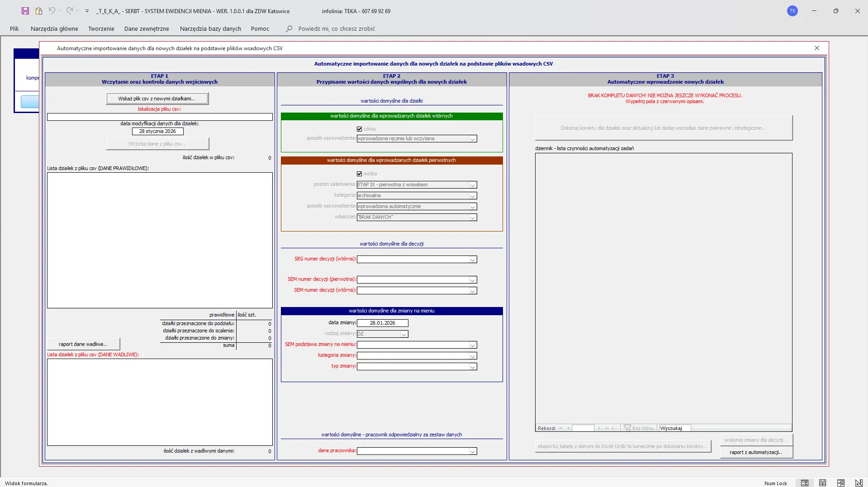
Task: Open the 'dane pracownika' dropdown
Action: pos(473,451)
